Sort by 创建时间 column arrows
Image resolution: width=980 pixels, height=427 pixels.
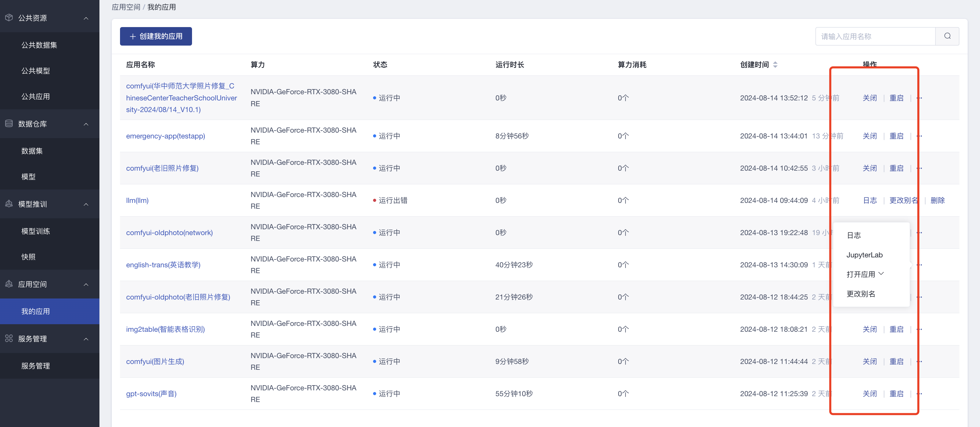point(775,65)
